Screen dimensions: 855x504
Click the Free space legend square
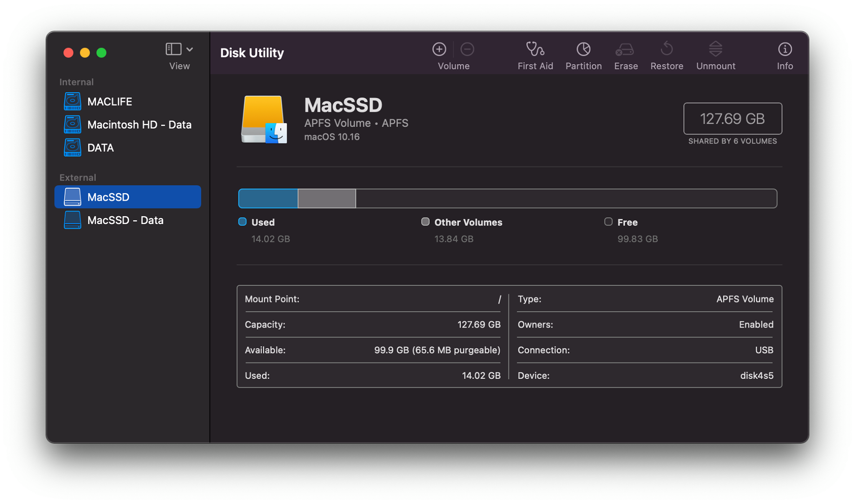[608, 222]
